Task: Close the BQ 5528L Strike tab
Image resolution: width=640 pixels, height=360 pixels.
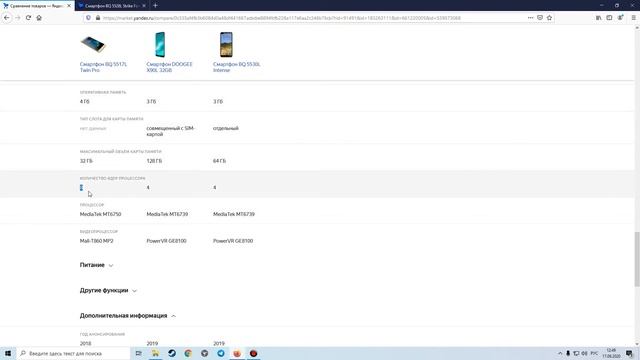Action: click(x=144, y=6)
